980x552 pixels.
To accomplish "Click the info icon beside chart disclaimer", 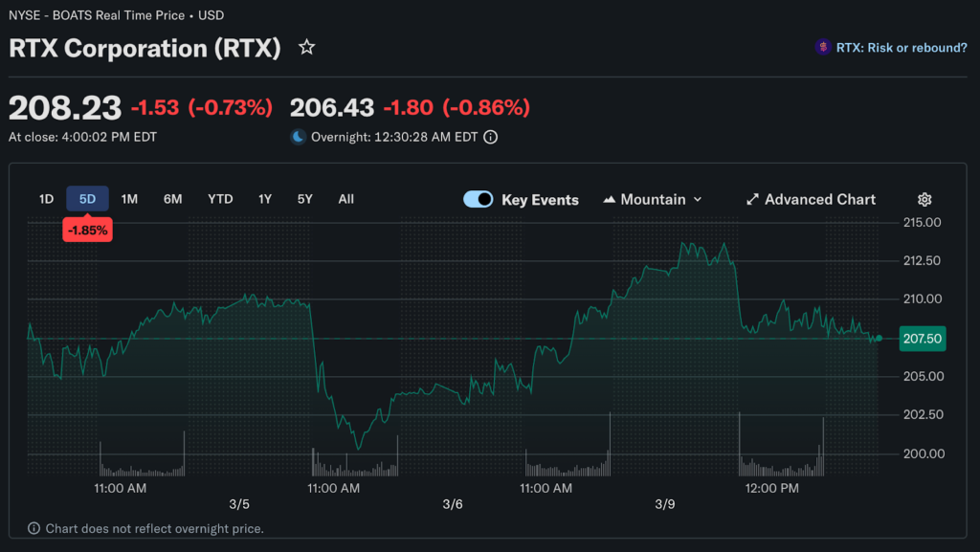I will pos(33,528).
